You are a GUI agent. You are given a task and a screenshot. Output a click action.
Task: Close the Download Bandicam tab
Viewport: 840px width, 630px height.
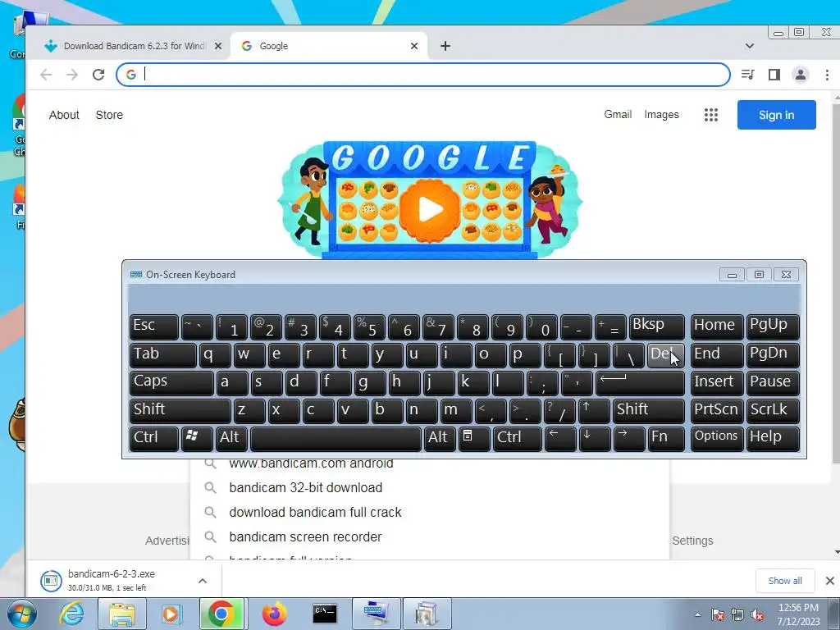pos(218,46)
